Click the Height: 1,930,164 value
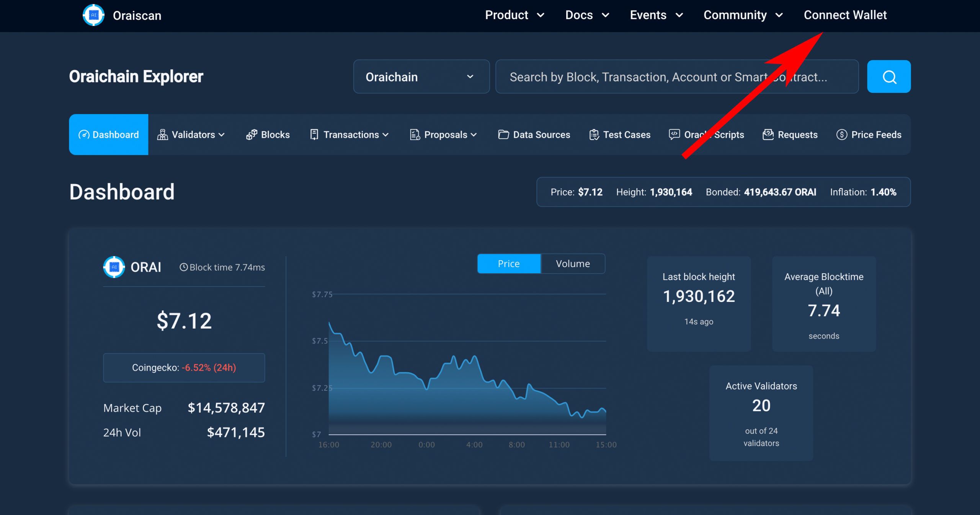Image resolution: width=980 pixels, height=515 pixels. (x=671, y=192)
